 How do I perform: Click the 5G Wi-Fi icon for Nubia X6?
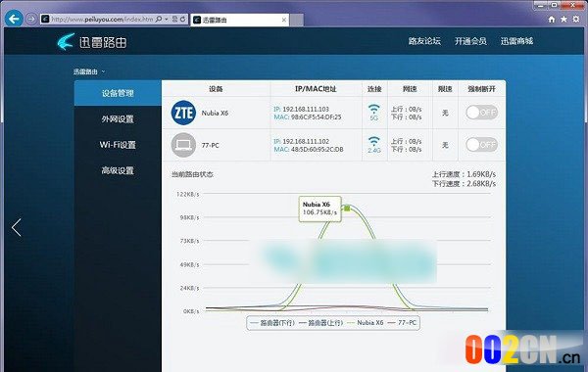click(374, 113)
